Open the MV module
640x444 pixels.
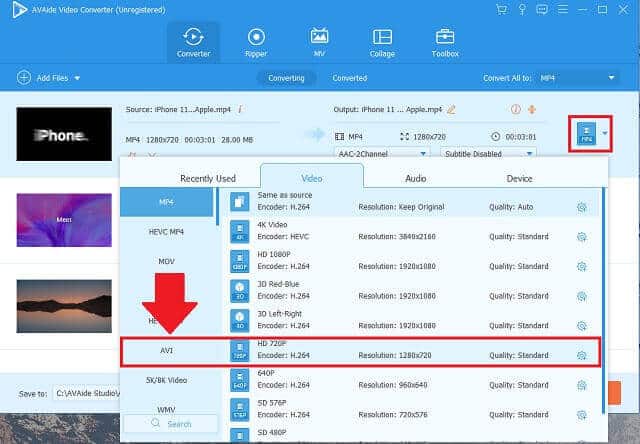point(319,42)
